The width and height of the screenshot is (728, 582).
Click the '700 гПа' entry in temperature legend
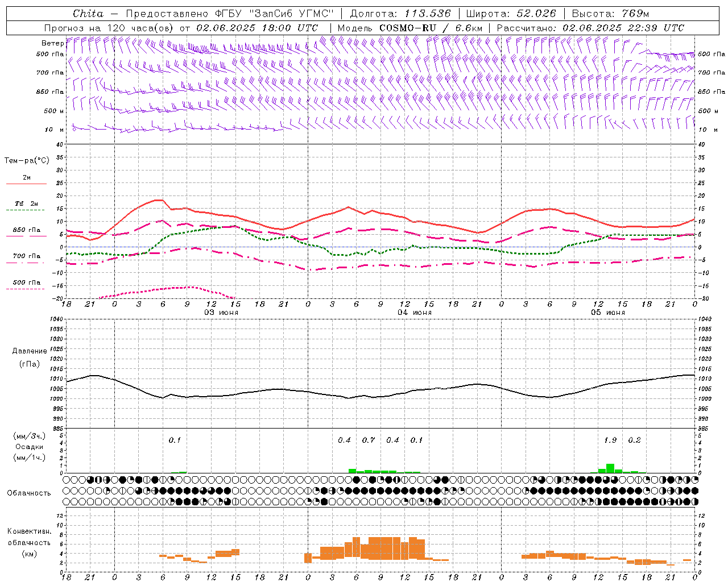point(27,256)
